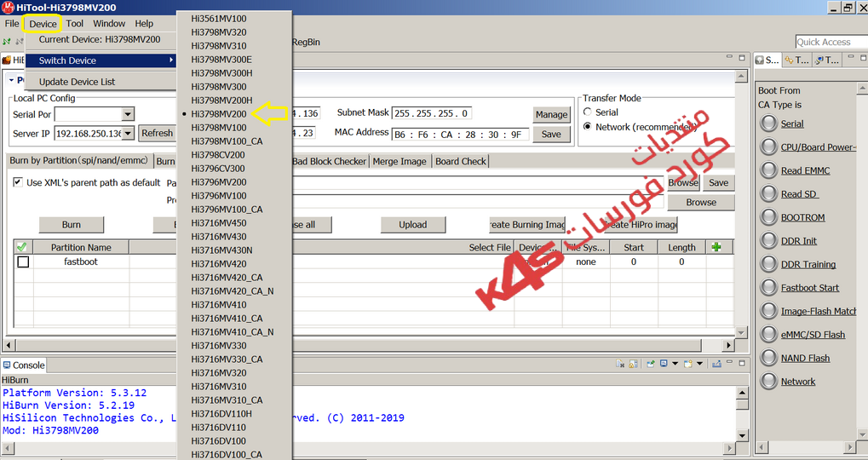Click the Refresh button

pos(157,133)
